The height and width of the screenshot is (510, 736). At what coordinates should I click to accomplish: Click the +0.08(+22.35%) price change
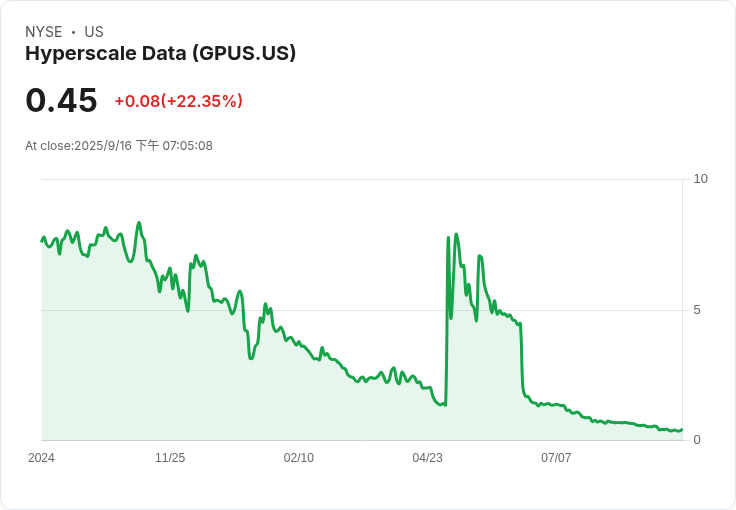[x=178, y=101]
